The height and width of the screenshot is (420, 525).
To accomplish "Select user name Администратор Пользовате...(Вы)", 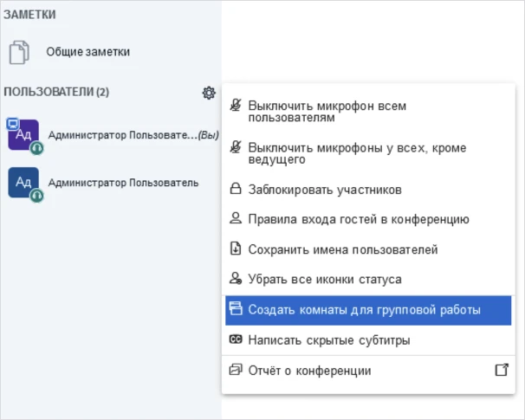I will (133, 135).
